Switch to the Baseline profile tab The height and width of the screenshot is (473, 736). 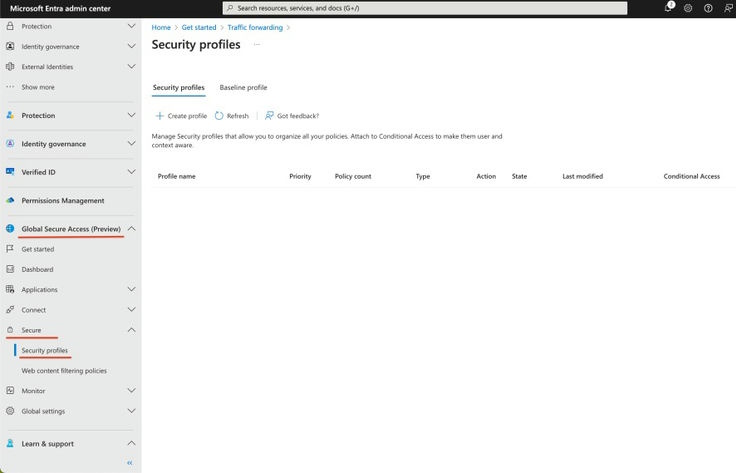[x=243, y=87]
